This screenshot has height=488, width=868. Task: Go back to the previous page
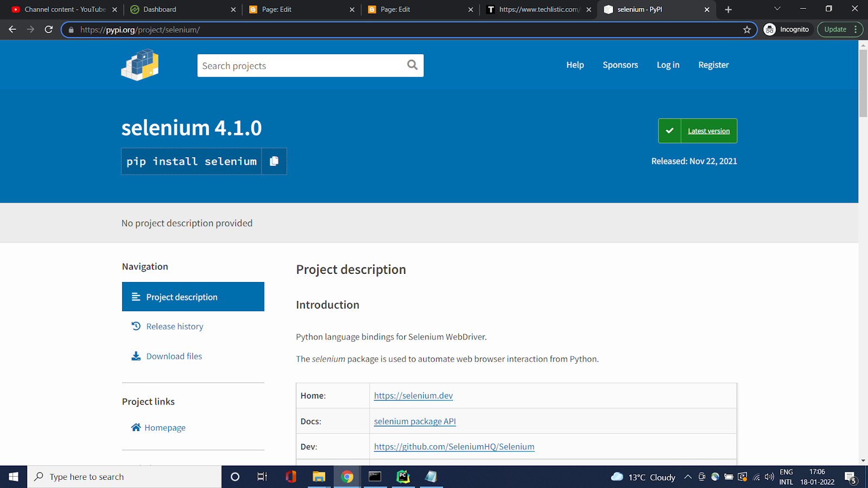[x=12, y=29]
